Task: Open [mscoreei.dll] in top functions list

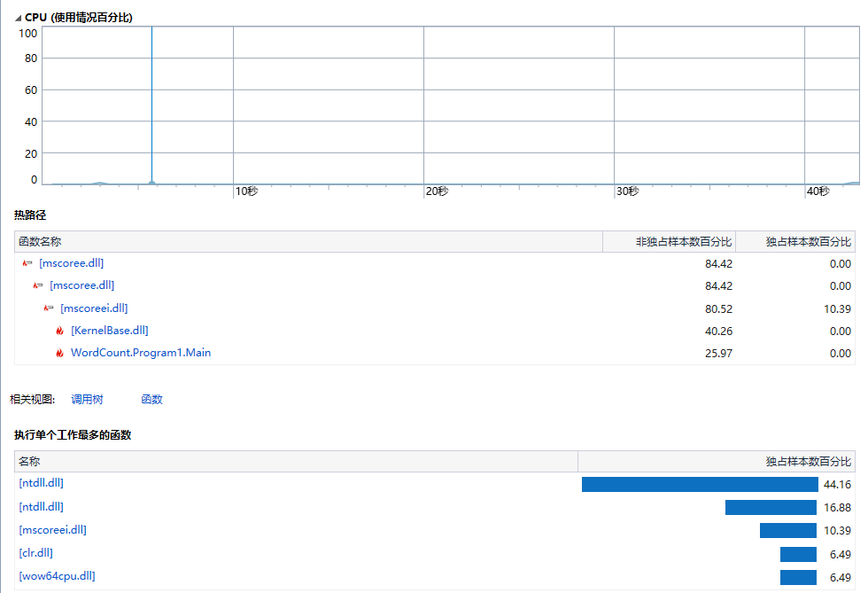Action: pos(52,530)
